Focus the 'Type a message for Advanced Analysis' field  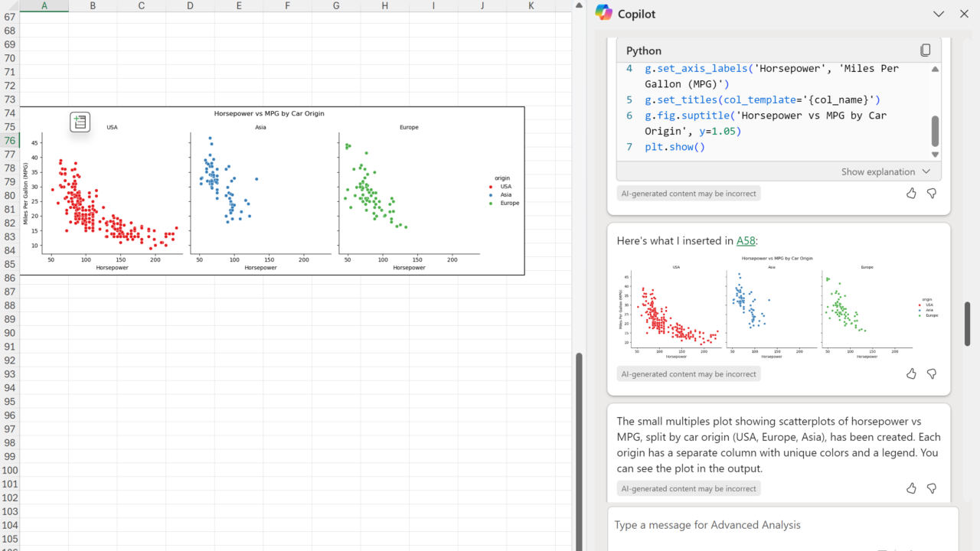781,525
